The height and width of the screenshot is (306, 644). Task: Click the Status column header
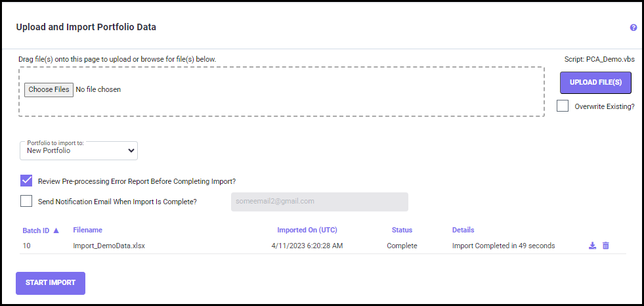click(402, 230)
